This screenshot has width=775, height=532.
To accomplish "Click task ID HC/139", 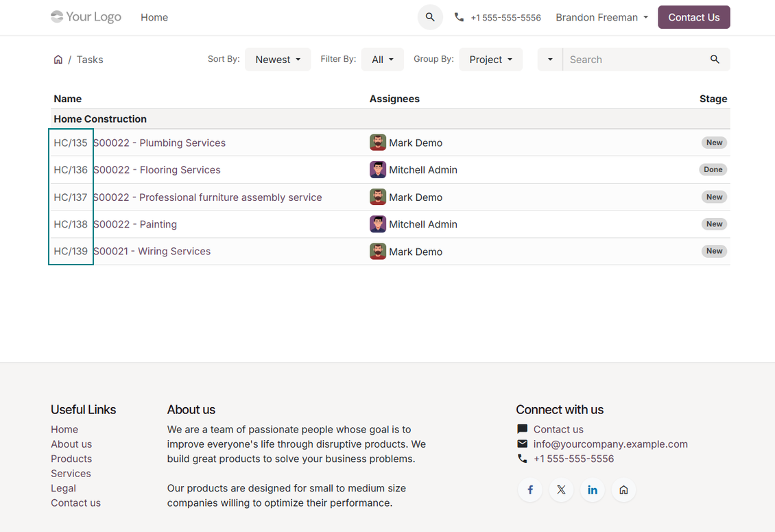I will pos(71,251).
